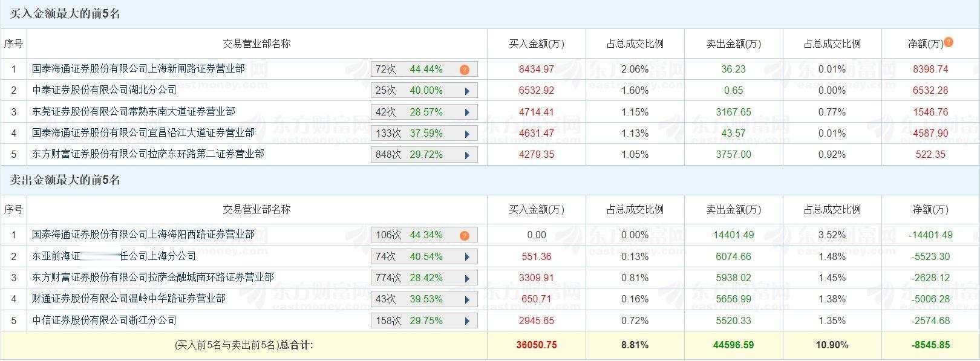Click the 106次 44.34% stats box
Viewport: 980px width, 361px height.
tap(424, 235)
